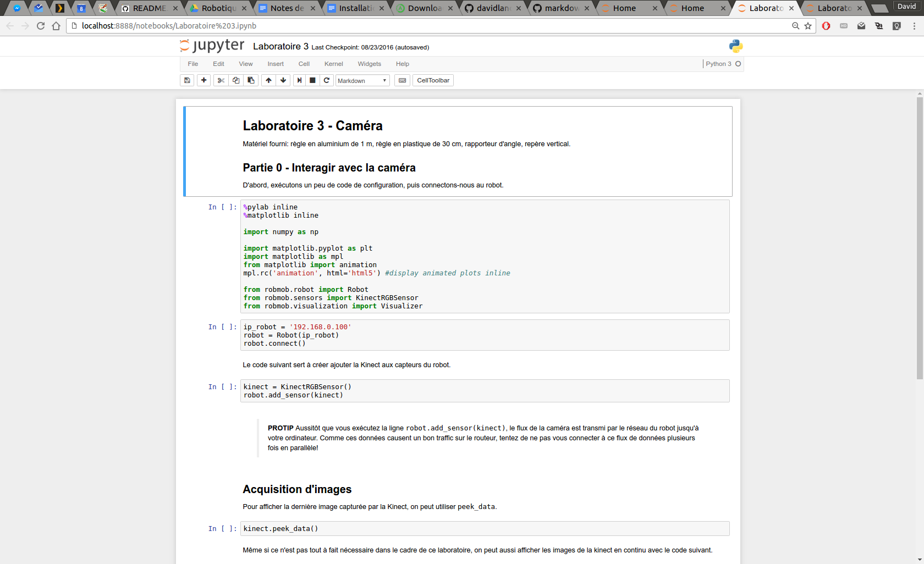Click the 'Partie 0 - Interagir avec la caméra' heading
This screenshot has width=924, height=564.
329,168
